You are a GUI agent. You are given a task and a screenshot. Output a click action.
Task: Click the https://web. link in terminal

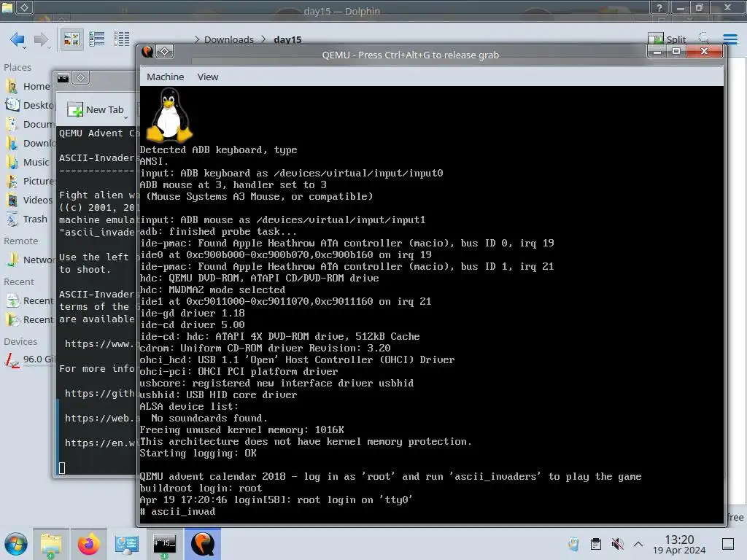coord(99,418)
